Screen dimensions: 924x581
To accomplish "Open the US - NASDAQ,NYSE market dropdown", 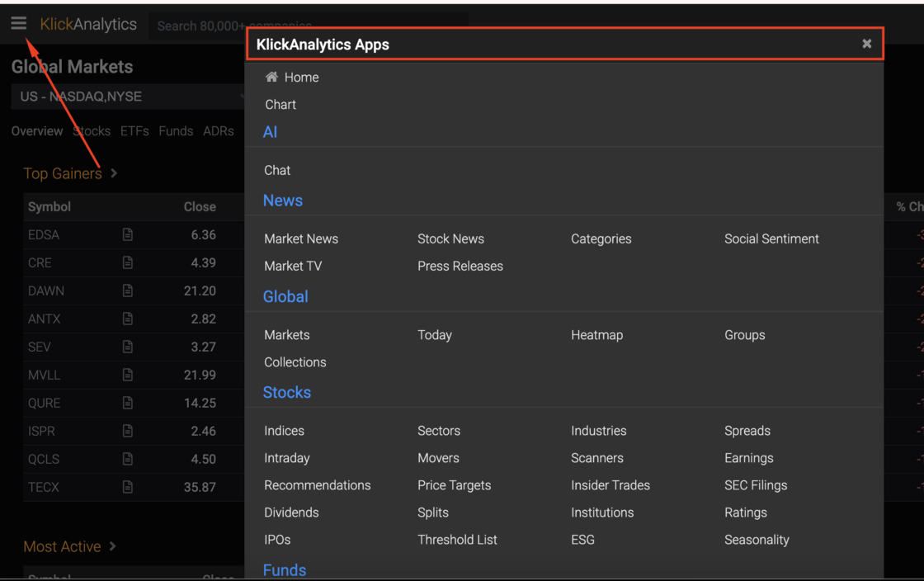I will 128,97.
